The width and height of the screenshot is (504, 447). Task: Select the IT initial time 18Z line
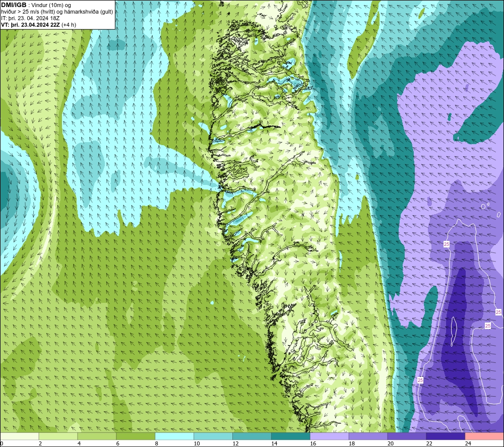tap(30, 18)
